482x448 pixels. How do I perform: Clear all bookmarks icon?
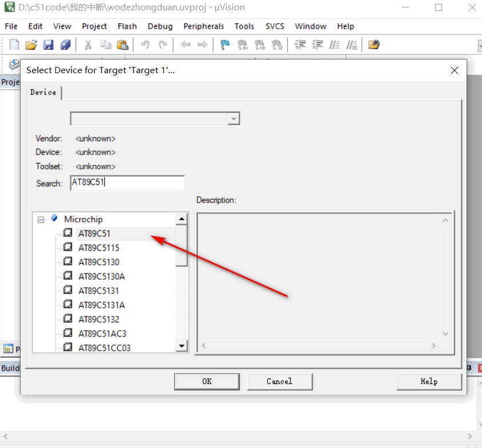click(x=277, y=45)
